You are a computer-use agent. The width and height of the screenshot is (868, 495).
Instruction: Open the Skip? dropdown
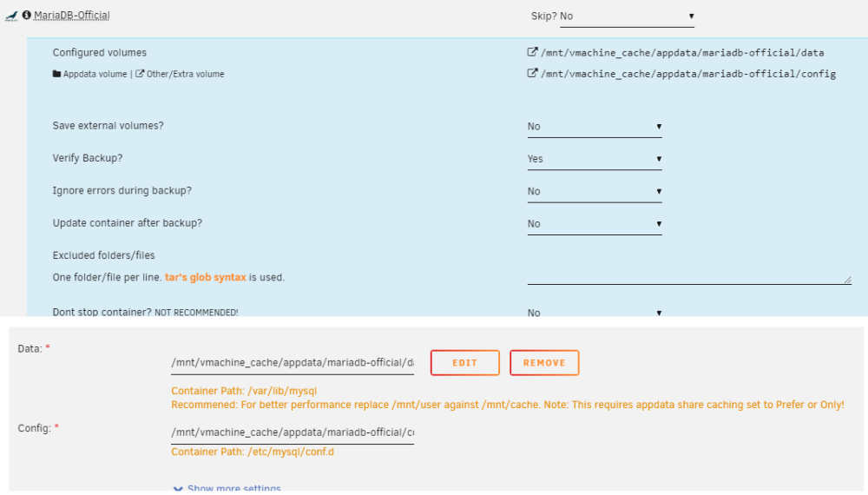627,16
